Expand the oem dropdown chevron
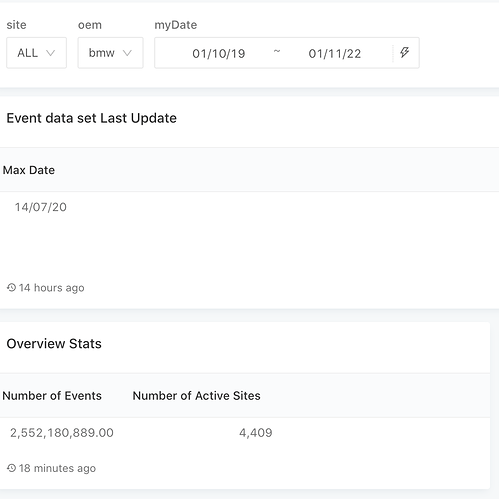 click(127, 53)
